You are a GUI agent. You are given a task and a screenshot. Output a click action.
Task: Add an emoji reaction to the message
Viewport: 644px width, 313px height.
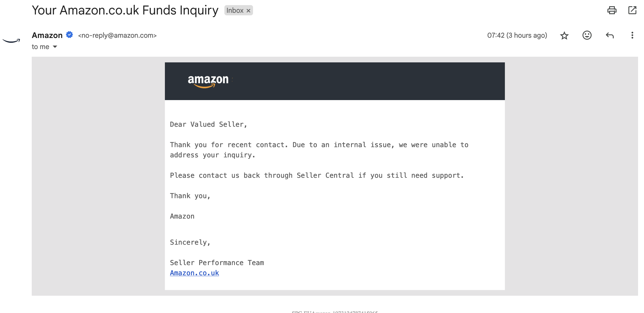(587, 35)
